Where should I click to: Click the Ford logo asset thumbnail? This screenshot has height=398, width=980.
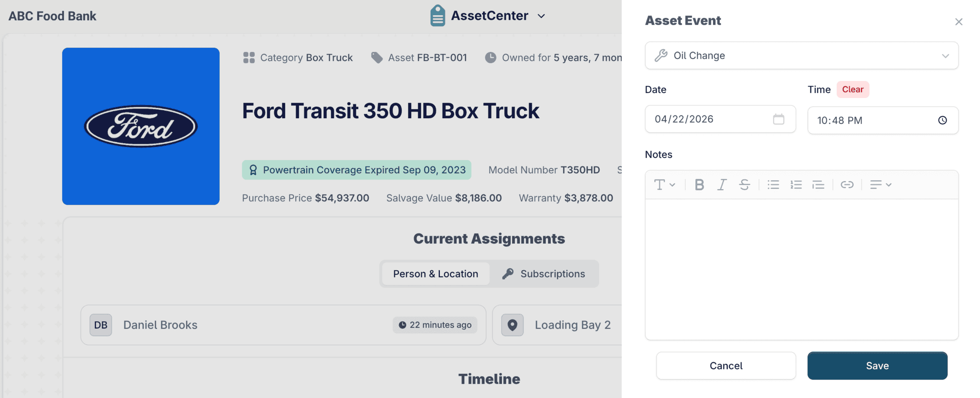[x=141, y=126]
